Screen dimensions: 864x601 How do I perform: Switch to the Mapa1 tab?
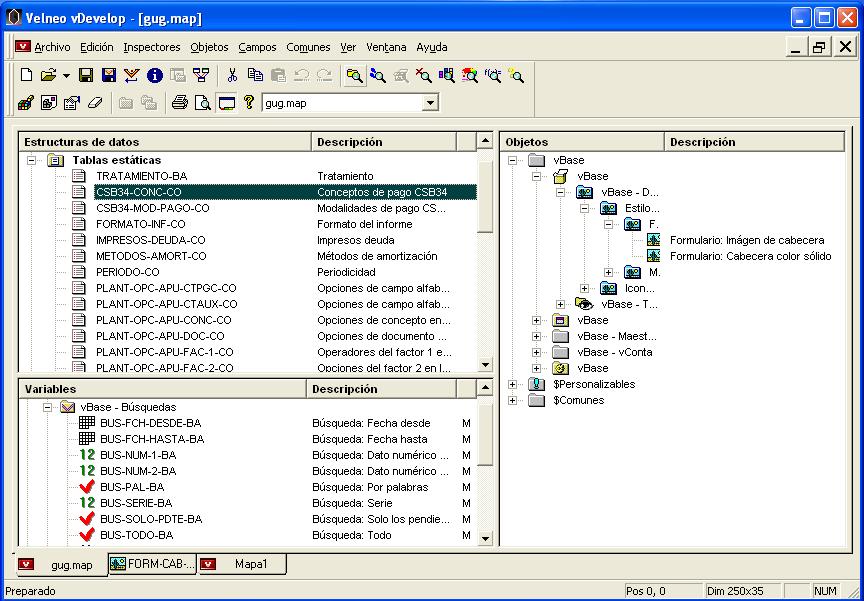pyautogui.click(x=242, y=564)
